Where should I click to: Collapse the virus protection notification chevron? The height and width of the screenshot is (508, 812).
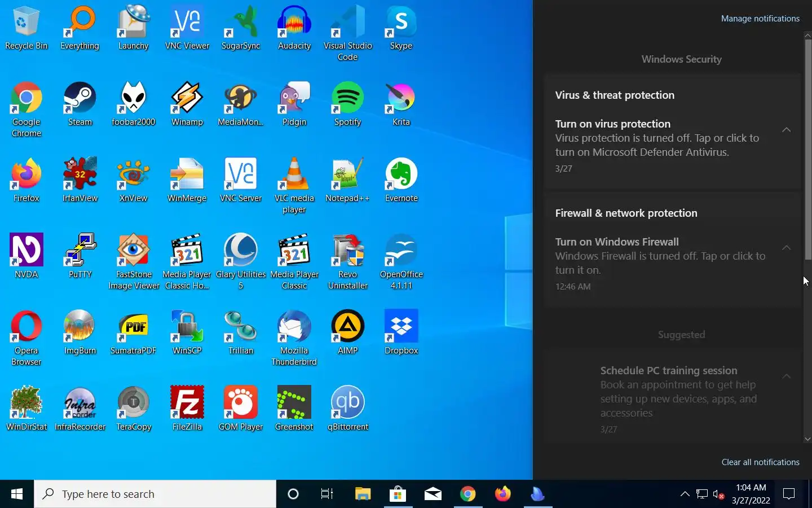(x=786, y=130)
